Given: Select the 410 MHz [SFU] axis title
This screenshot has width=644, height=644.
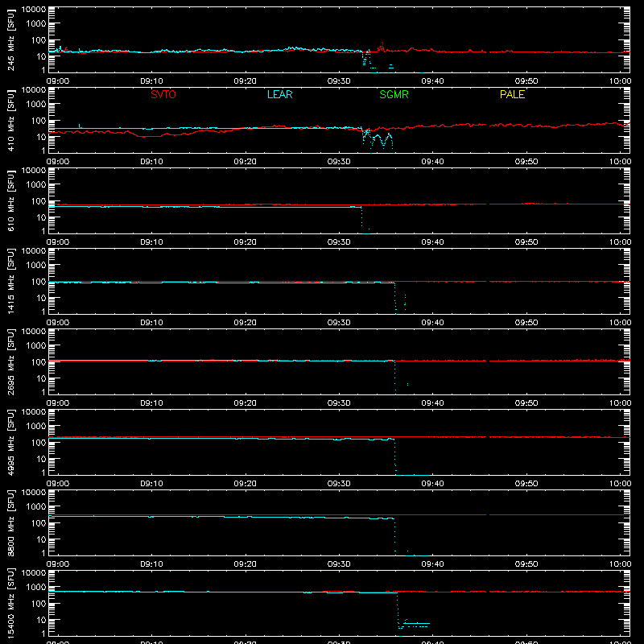Looking at the screenshot, I should (10, 120).
